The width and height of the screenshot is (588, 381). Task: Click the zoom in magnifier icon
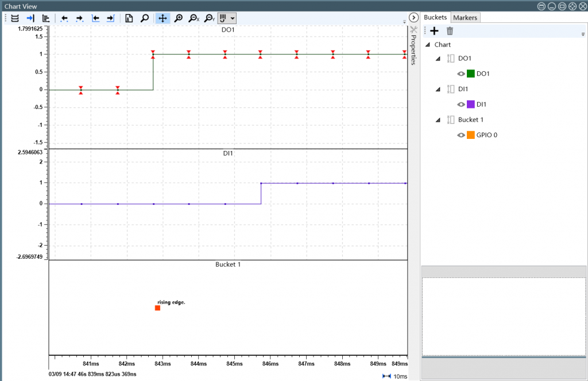click(x=179, y=18)
